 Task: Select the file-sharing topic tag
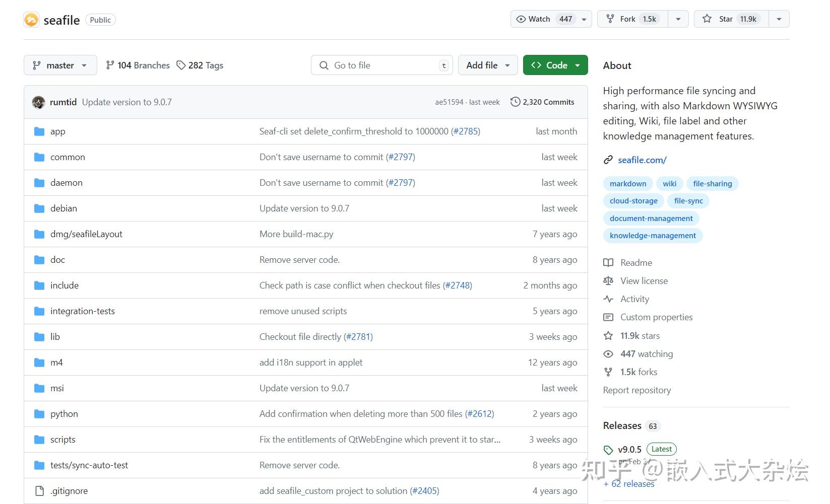[712, 184]
